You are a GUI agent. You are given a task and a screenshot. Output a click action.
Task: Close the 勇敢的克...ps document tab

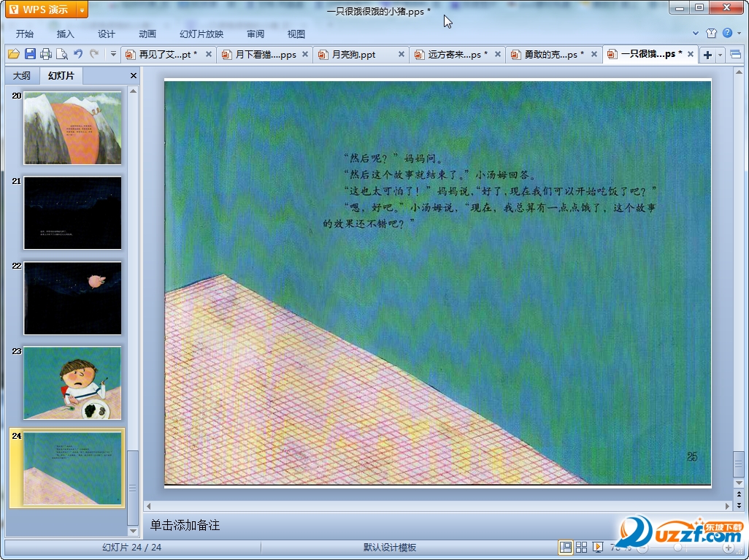pos(594,55)
